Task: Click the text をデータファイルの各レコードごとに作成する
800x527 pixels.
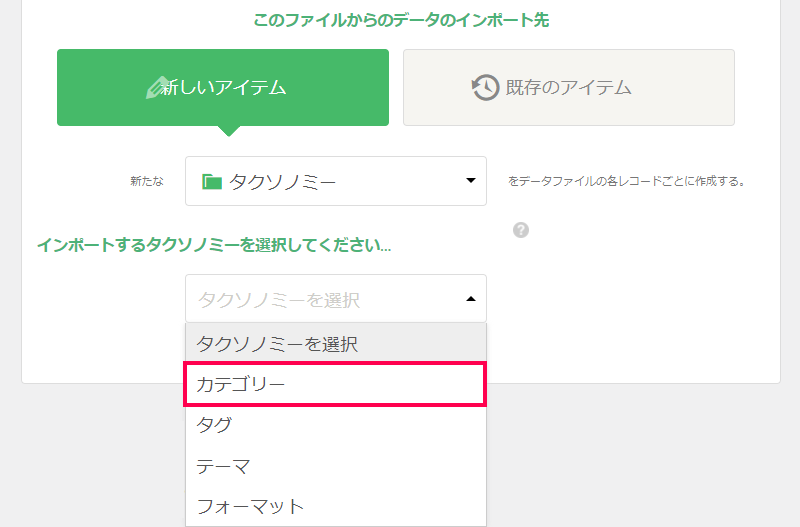Action: click(x=627, y=182)
